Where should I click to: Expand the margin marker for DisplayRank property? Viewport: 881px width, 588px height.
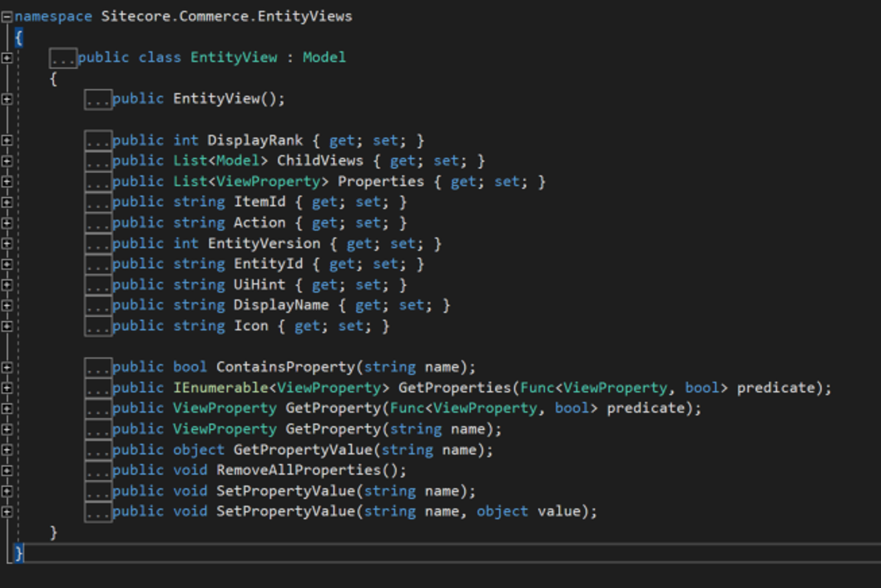click(x=7, y=141)
